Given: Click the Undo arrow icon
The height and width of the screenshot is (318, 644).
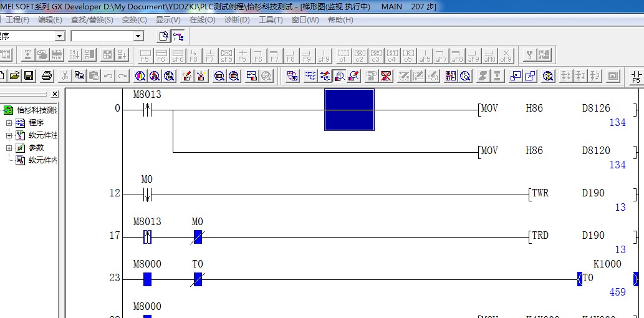Looking at the screenshot, I should [x=108, y=75].
